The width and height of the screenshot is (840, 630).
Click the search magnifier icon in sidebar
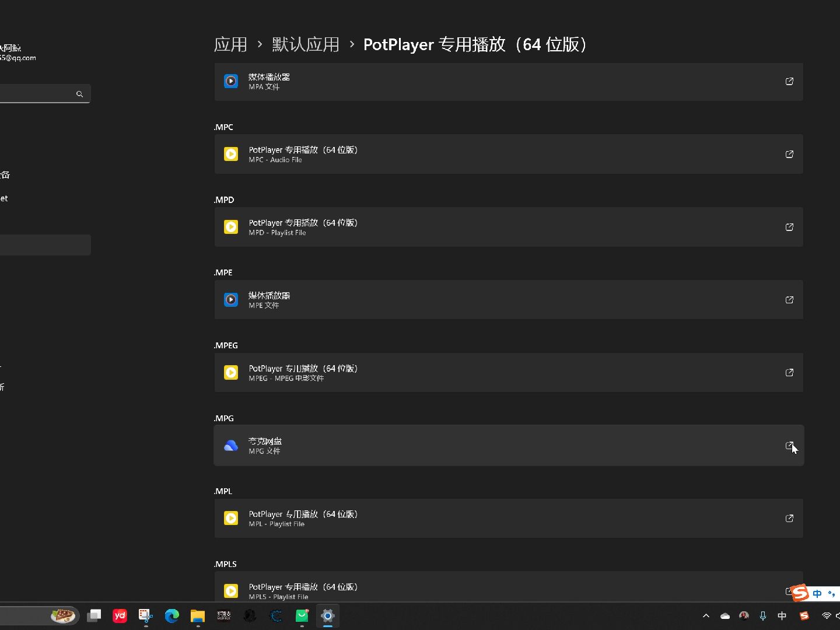(x=79, y=94)
